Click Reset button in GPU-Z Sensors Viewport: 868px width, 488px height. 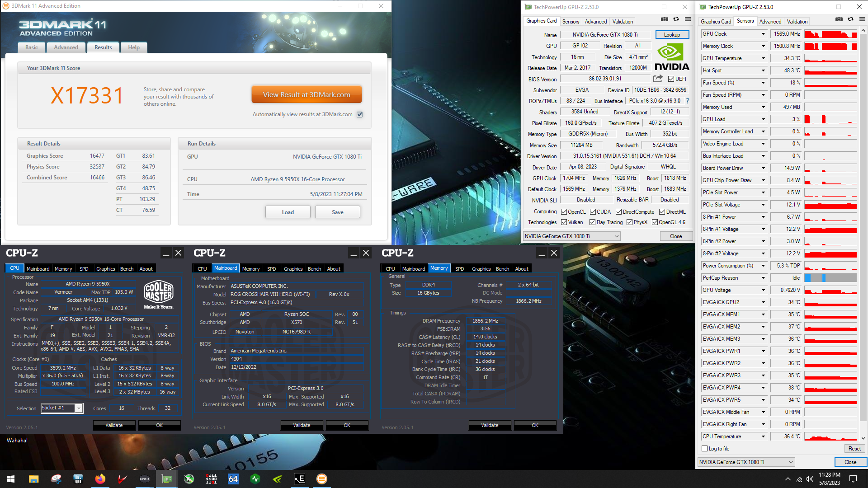pyautogui.click(x=854, y=449)
